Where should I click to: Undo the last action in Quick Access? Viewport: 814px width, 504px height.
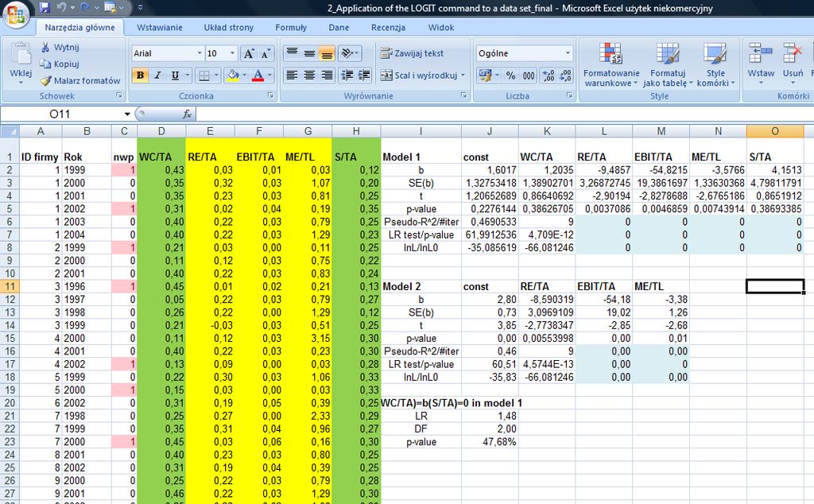(x=61, y=8)
